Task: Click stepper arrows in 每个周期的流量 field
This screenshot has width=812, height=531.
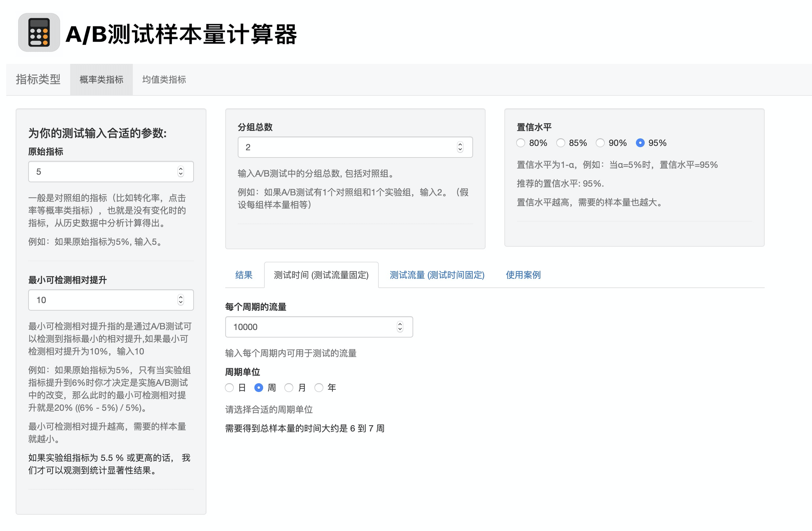Action: pos(400,327)
